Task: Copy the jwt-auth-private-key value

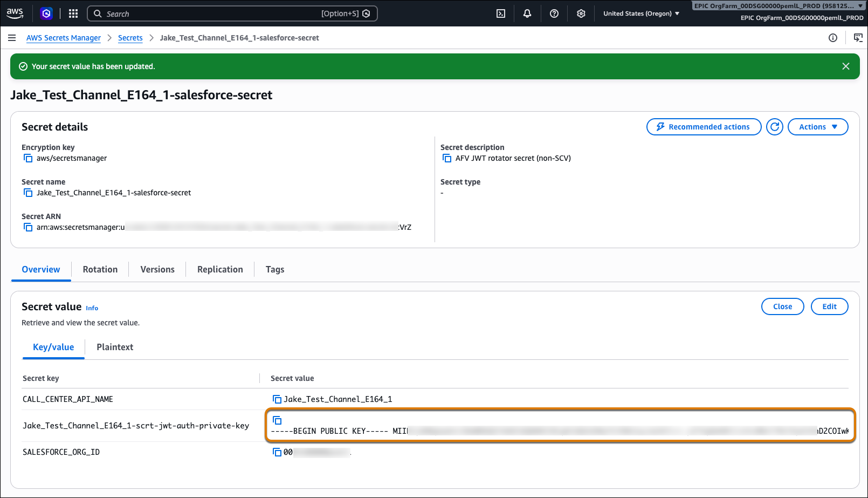Action: pos(277,420)
